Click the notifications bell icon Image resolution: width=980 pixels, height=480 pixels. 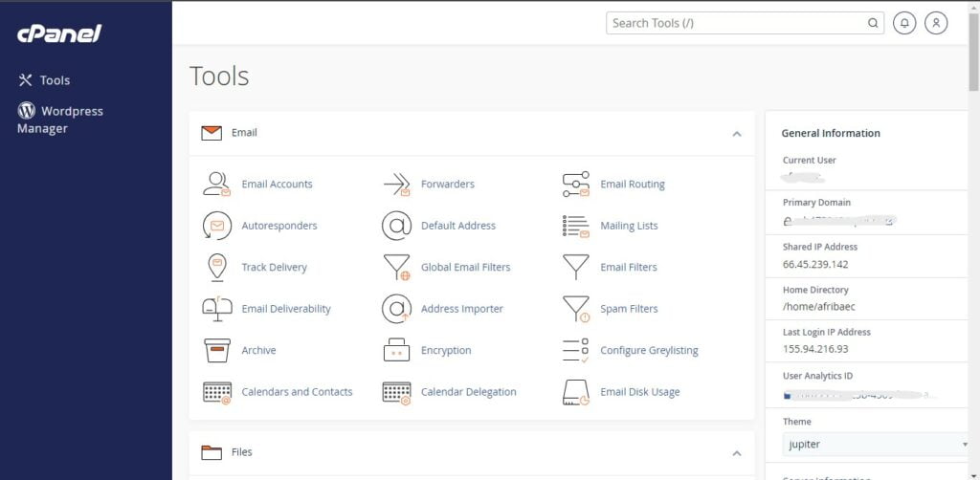[x=904, y=23]
